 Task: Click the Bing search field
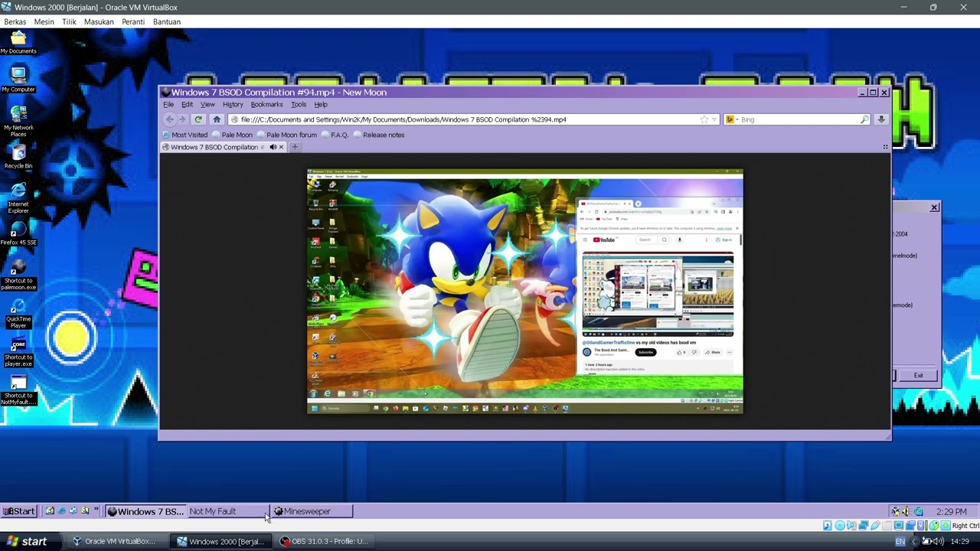(x=796, y=119)
